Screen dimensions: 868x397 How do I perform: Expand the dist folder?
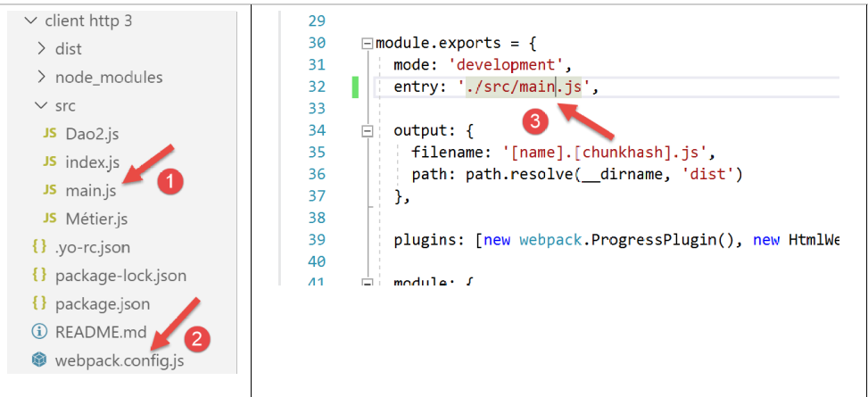[41, 49]
